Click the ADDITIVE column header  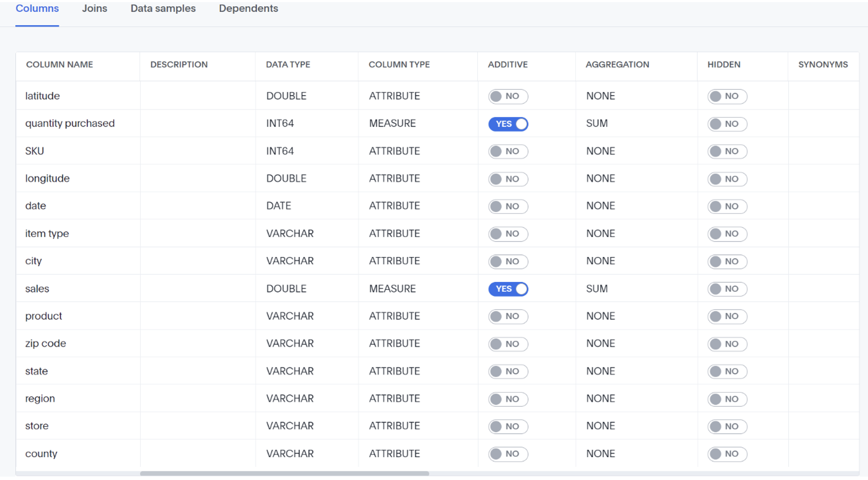click(x=508, y=64)
